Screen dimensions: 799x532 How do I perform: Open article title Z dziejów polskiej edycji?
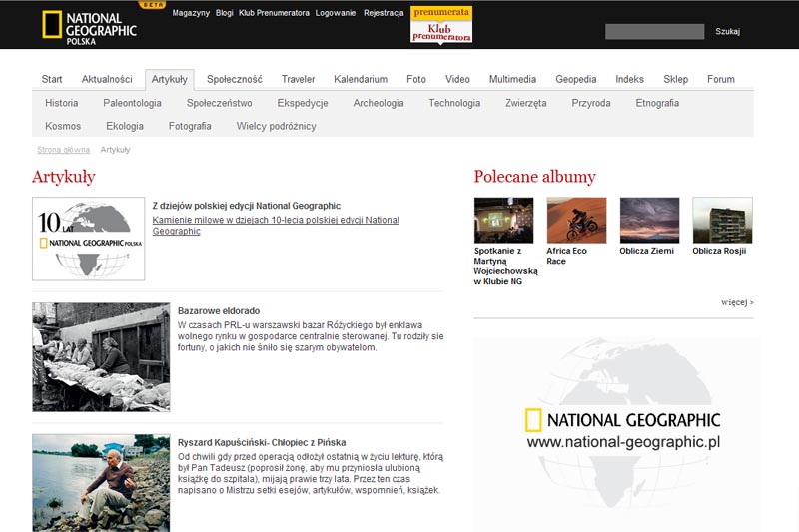[x=246, y=206]
